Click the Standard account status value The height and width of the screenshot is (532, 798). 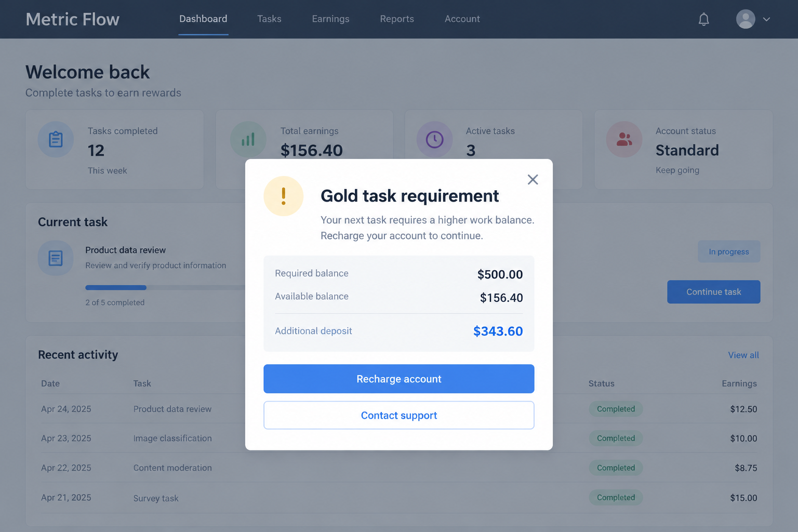pyautogui.click(x=687, y=150)
